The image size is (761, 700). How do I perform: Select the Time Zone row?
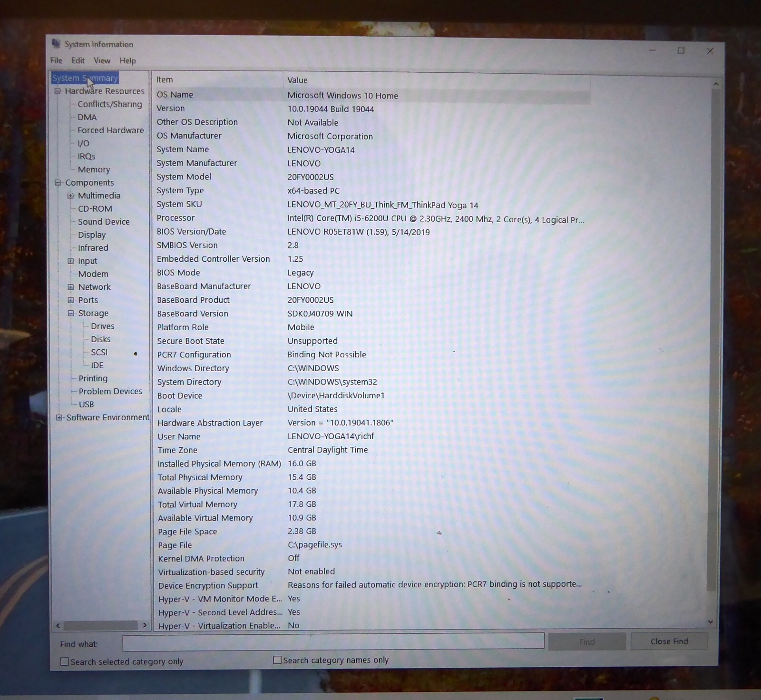point(371,450)
